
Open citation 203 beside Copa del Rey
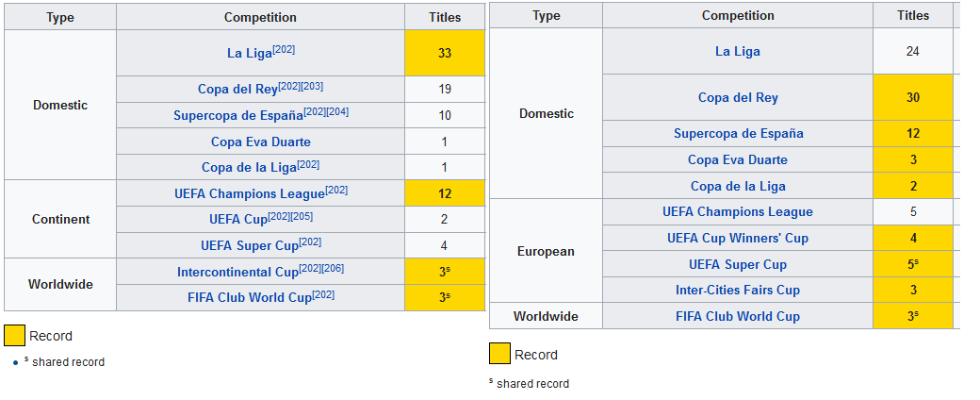click(x=313, y=86)
